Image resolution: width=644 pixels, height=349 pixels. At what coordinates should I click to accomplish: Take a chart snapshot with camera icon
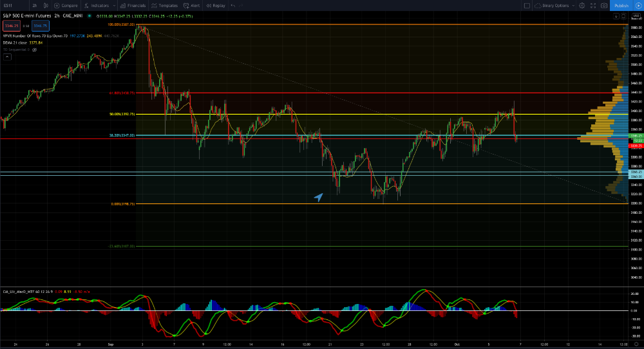click(604, 5)
